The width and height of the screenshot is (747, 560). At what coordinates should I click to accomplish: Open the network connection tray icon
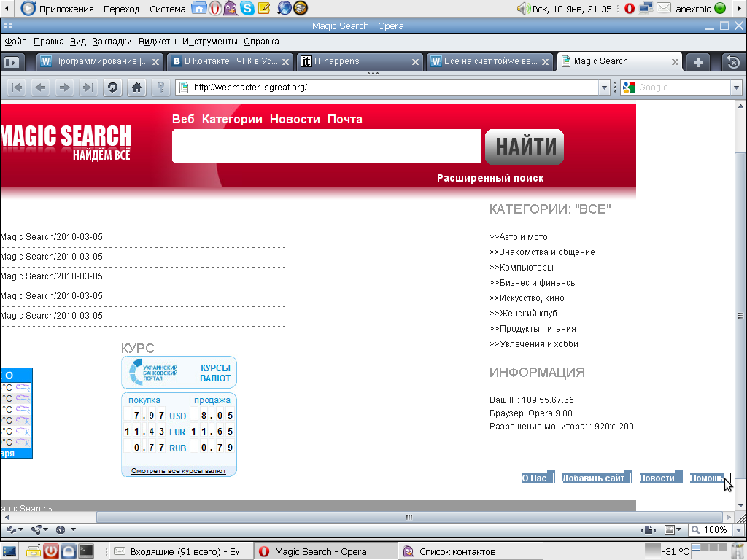646,8
